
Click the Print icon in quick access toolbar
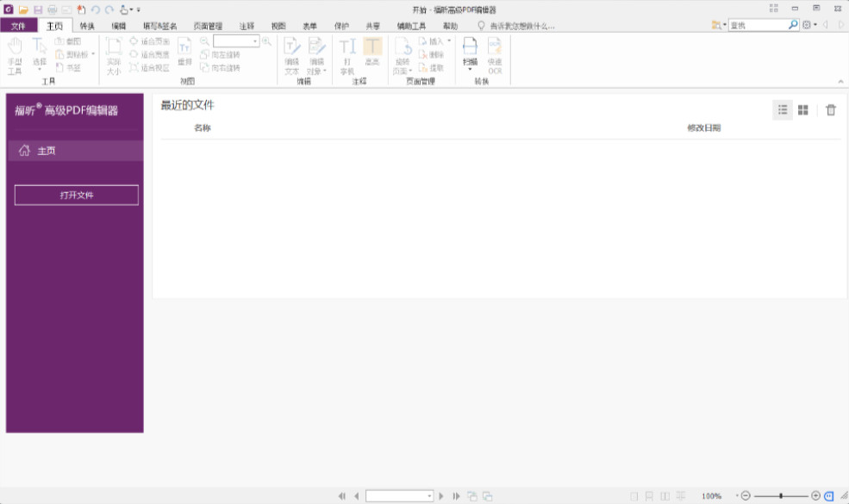click(52, 9)
